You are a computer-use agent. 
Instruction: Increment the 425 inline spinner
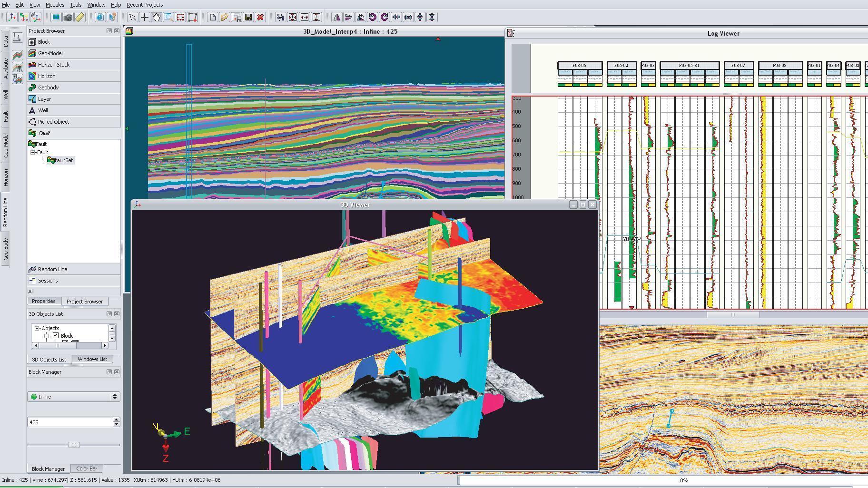coord(116,420)
